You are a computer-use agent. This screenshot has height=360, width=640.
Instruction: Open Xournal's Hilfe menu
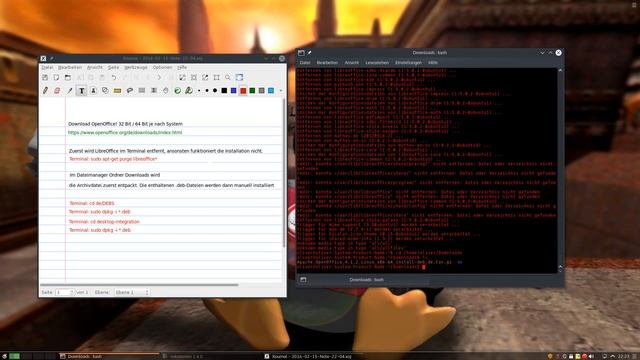pyautogui.click(x=182, y=67)
